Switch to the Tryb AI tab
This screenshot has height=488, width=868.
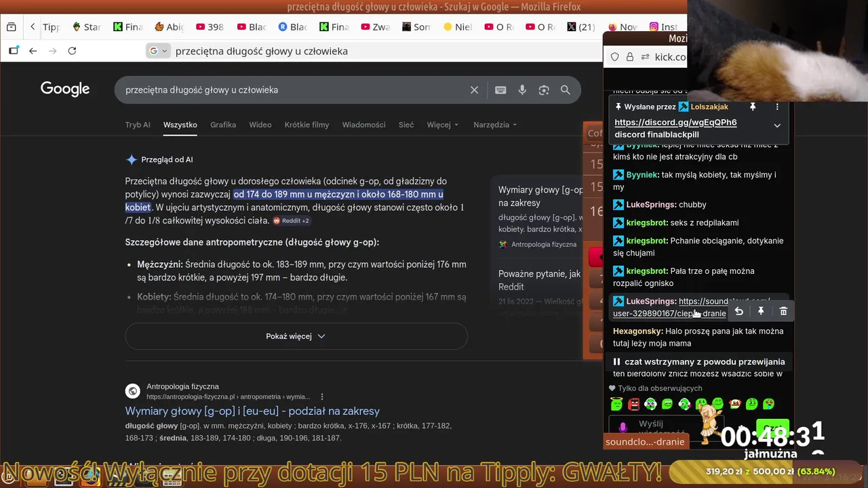(x=138, y=125)
